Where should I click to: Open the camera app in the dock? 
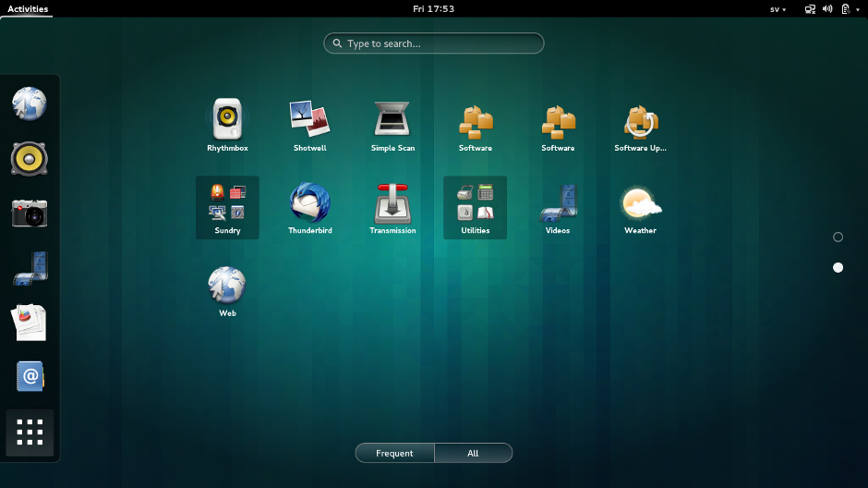coord(30,213)
